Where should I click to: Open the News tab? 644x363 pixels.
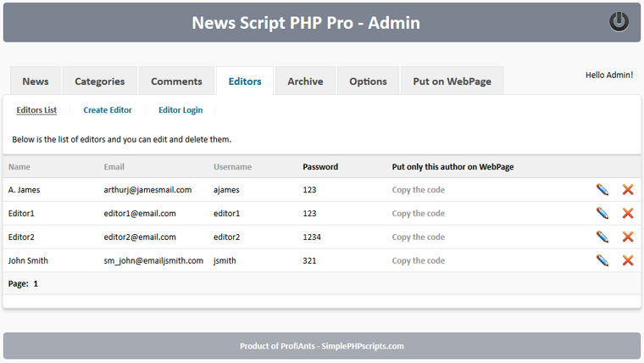point(36,81)
